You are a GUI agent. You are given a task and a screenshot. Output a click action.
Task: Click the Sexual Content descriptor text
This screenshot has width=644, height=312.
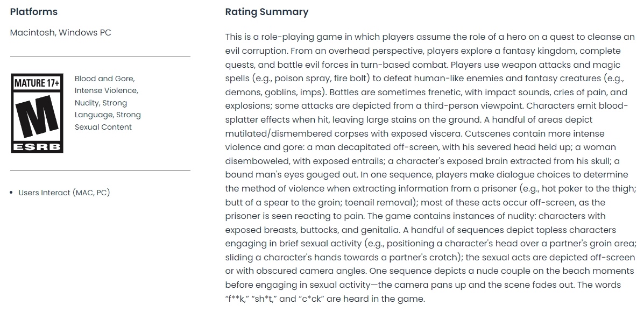[103, 127]
